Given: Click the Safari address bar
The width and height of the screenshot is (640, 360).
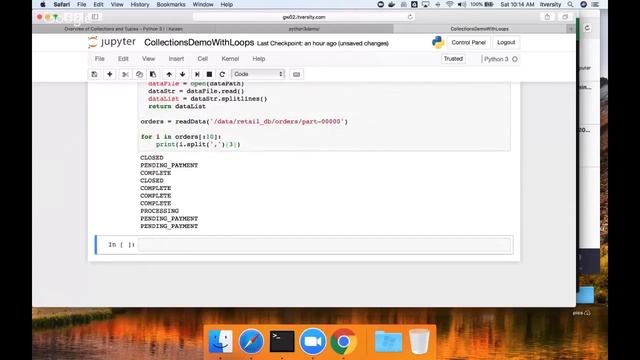Looking at the screenshot, I should (x=304, y=17).
